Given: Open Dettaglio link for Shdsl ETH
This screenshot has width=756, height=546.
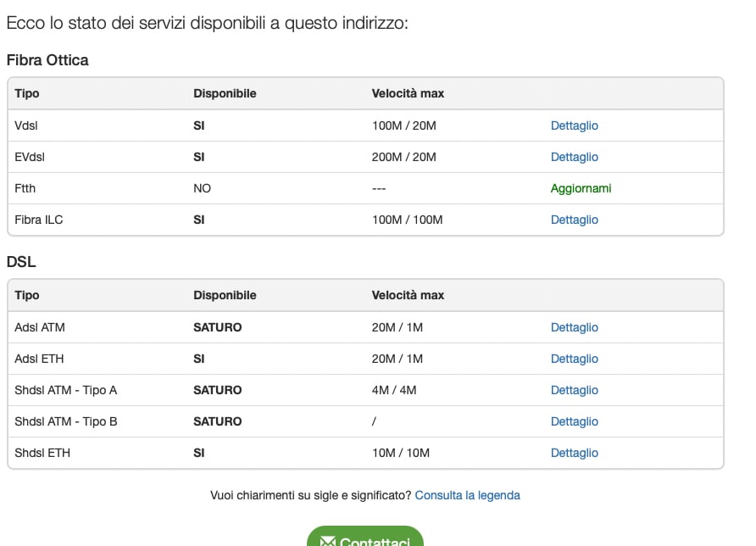Looking at the screenshot, I should coord(575,453).
